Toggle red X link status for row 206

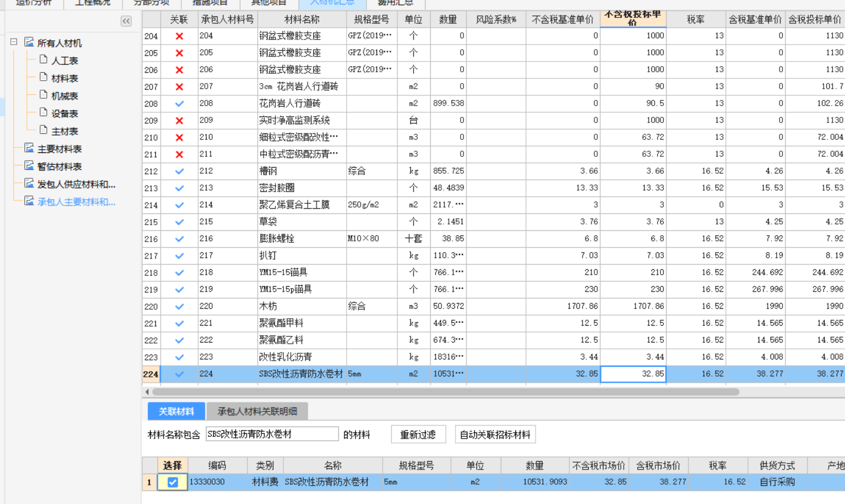click(x=179, y=70)
